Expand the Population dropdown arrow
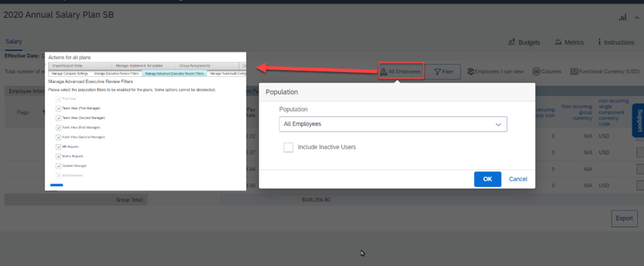This screenshot has height=266, width=644. pyautogui.click(x=499, y=124)
